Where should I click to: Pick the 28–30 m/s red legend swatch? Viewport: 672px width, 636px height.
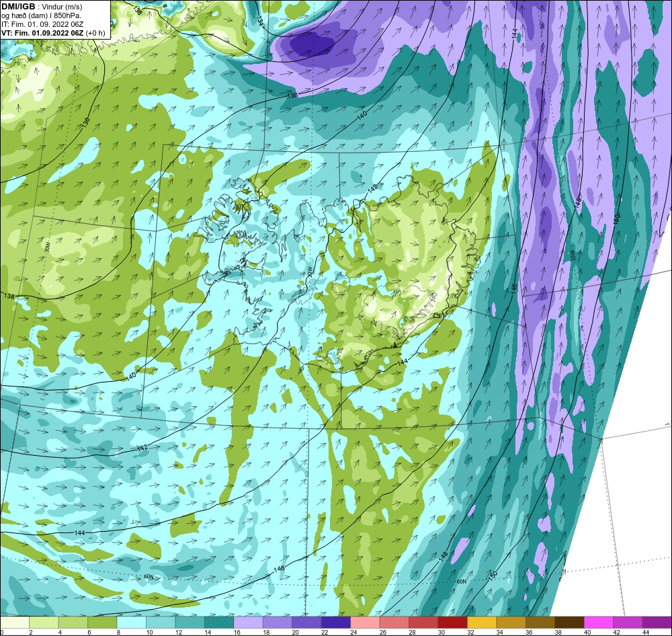[x=423, y=623]
